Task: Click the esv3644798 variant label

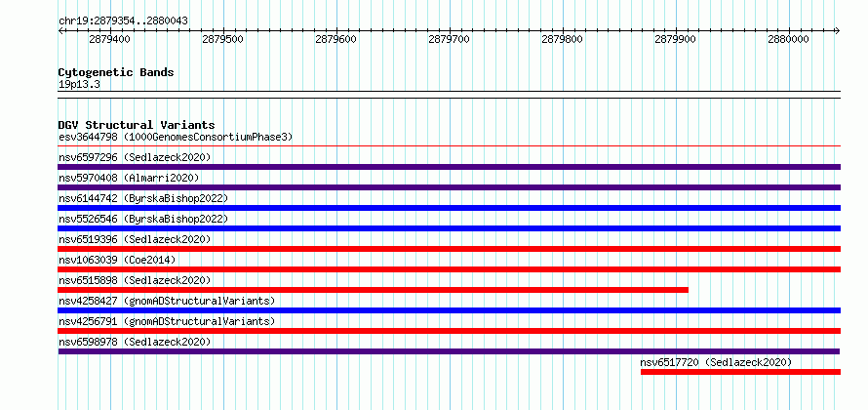Action: (x=176, y=137)
